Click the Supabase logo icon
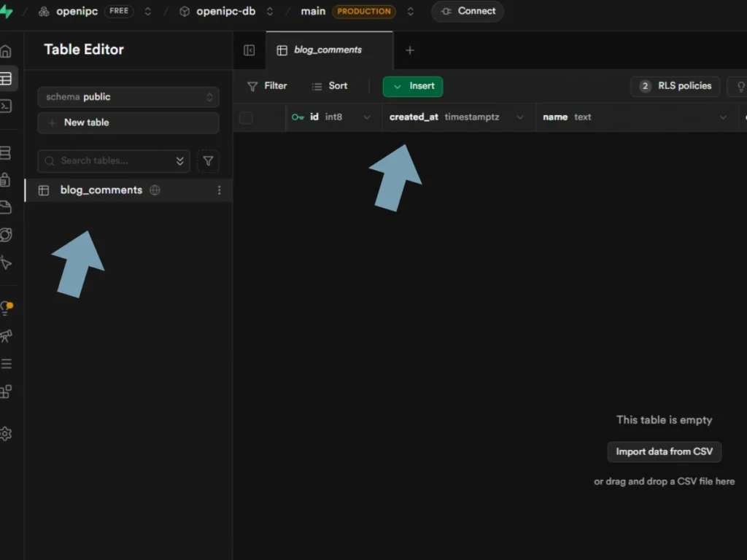Screen dimensions: 747x560 pos(6,12)
